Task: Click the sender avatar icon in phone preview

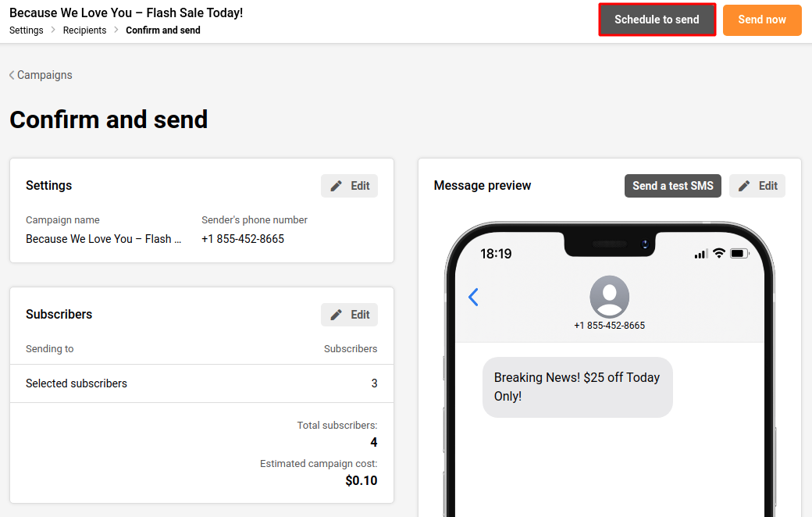Action: [609, 297]
